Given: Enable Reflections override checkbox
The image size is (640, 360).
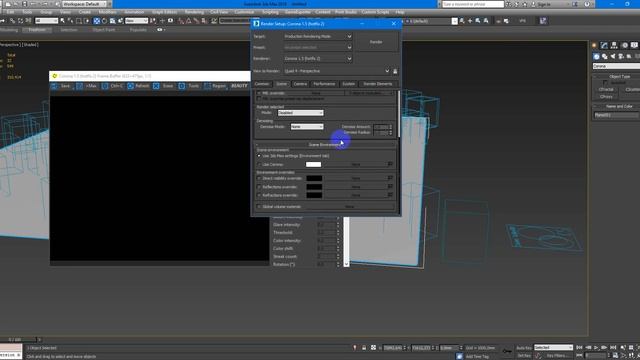Looking at the screenshot, I should (259, 187).
